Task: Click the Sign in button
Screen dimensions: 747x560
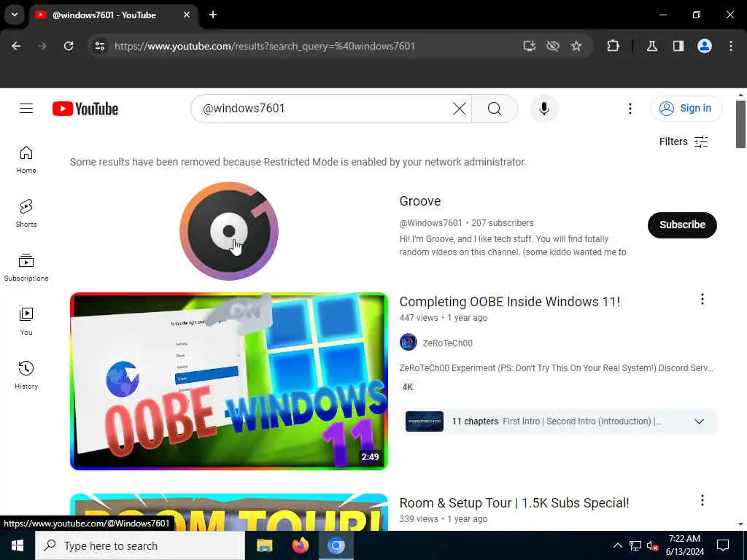Action: click(686, 109)
